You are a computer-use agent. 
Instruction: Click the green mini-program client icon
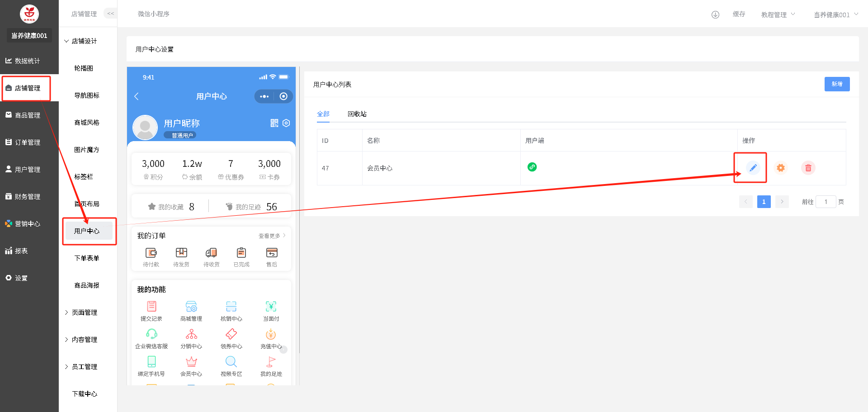point(532,167)
